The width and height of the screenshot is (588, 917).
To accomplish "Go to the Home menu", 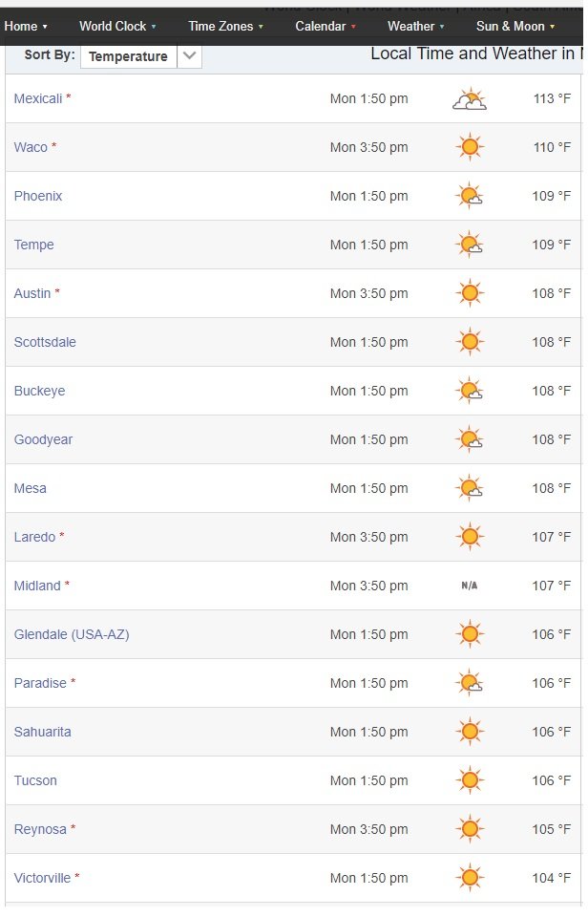I will (x=26, y=27).
